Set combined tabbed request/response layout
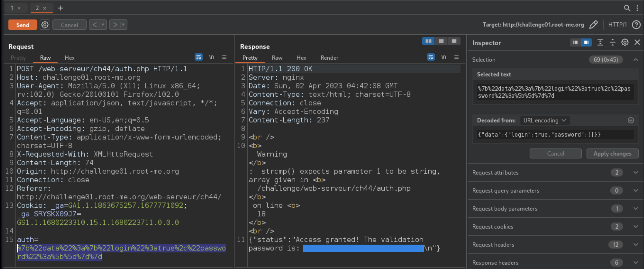The image size is (644, 269). pyautogui.click(x=454, y=41)
